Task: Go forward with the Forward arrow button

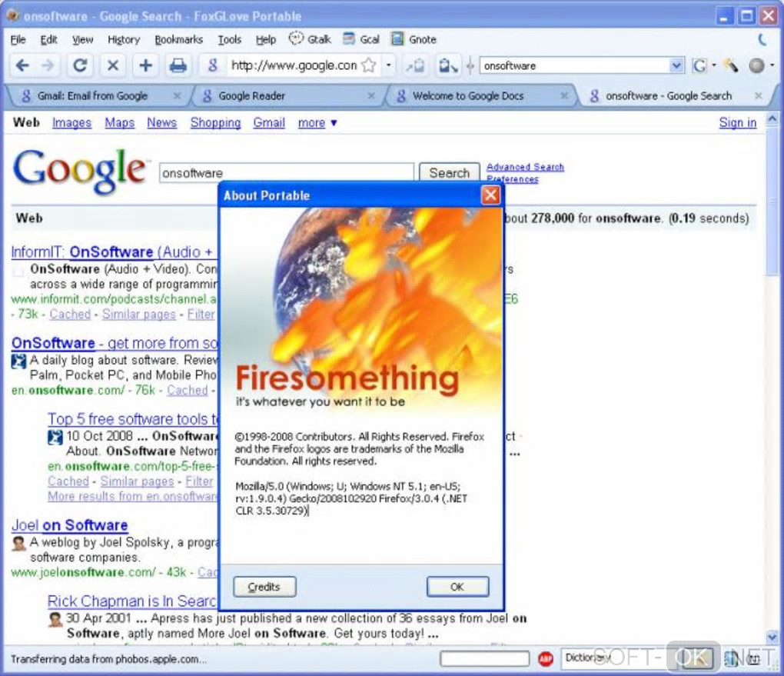Action: pyautogui.click(x=48, y=65)
